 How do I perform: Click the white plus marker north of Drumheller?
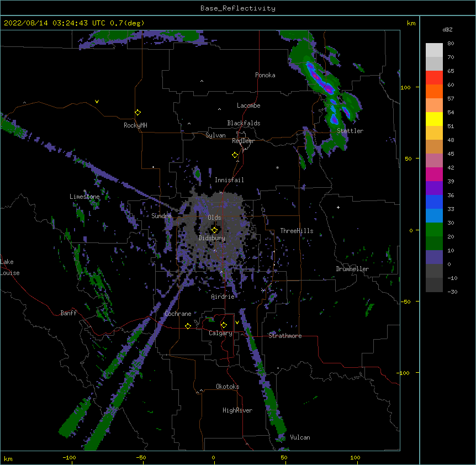338,207
